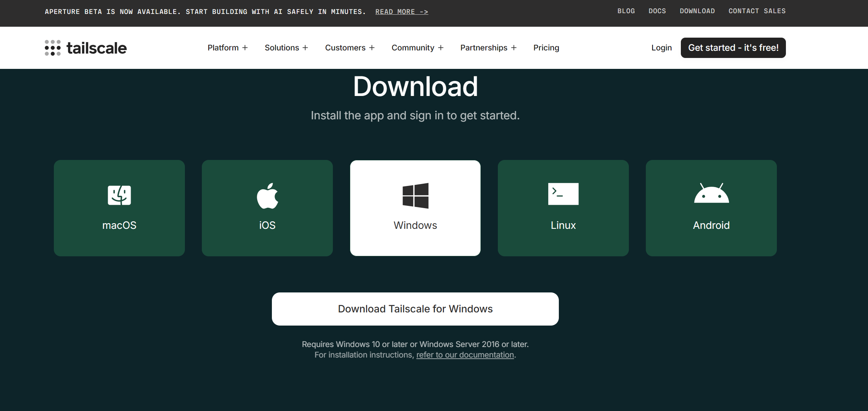Open the Blog link in top bar
This screenshot has height=411, width=868.
(x=626, y=11)
